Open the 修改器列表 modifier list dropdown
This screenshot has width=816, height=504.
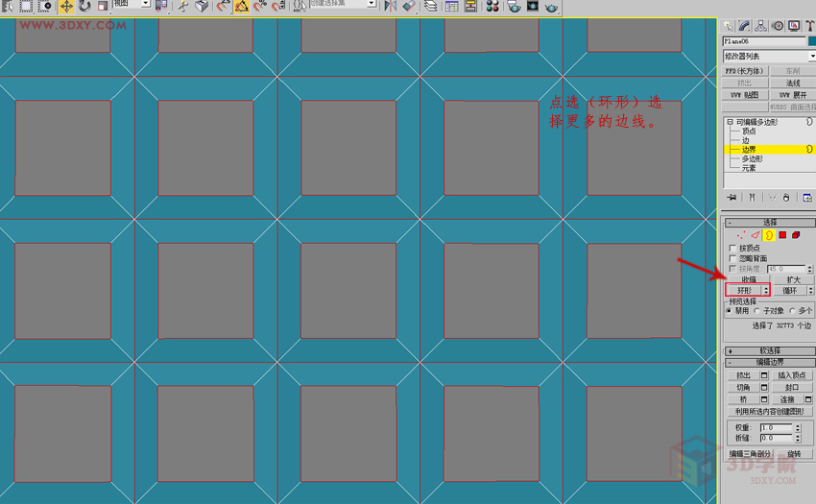[x=768, y=57]
